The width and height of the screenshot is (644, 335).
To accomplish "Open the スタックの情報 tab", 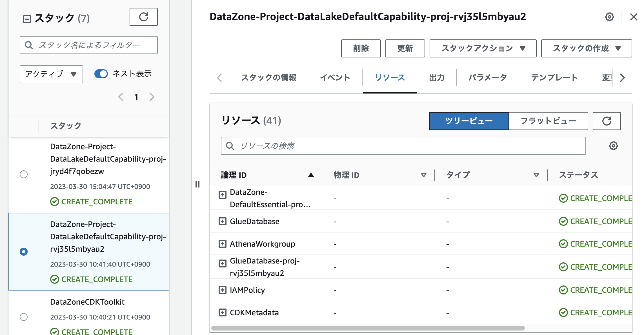I will 268,78.
